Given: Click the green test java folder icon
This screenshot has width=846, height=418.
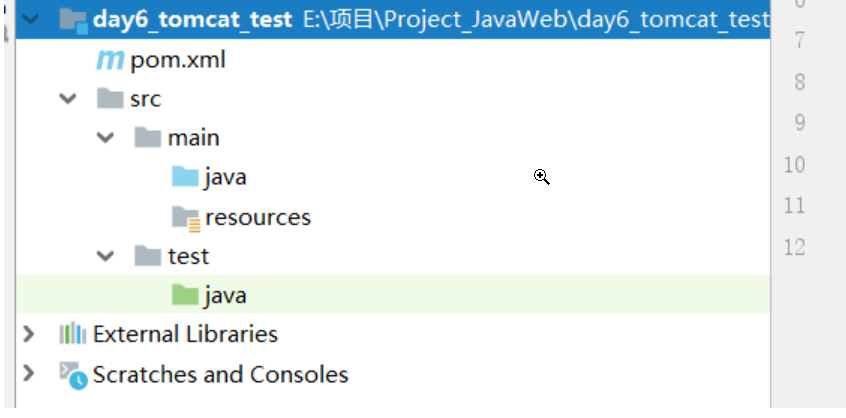Looking at the screenshot, I should point(185,294).
